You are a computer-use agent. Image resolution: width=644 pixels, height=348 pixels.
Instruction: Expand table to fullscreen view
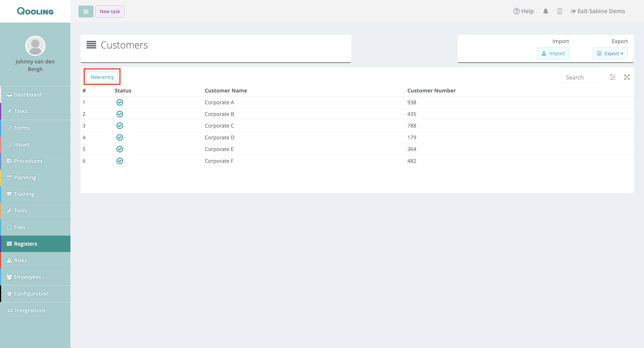tap(627, 77)
